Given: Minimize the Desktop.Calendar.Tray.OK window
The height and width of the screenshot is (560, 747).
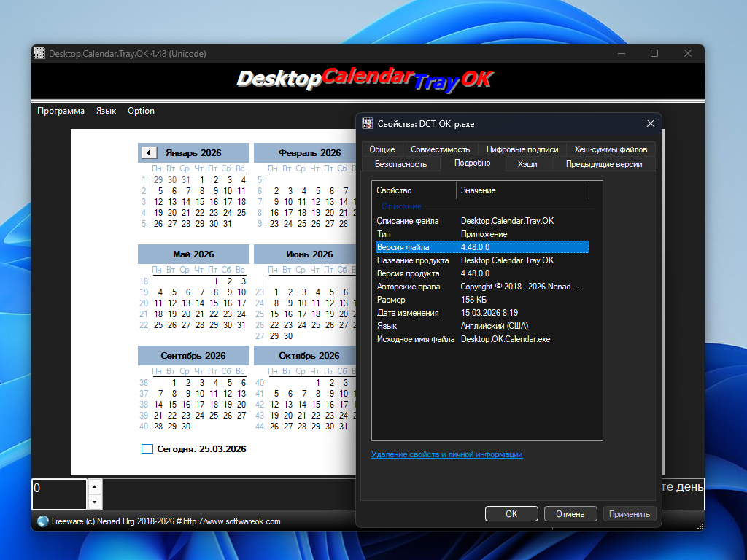Looking at the screenshot, I should pyautogui.click(x=621, y=53).
